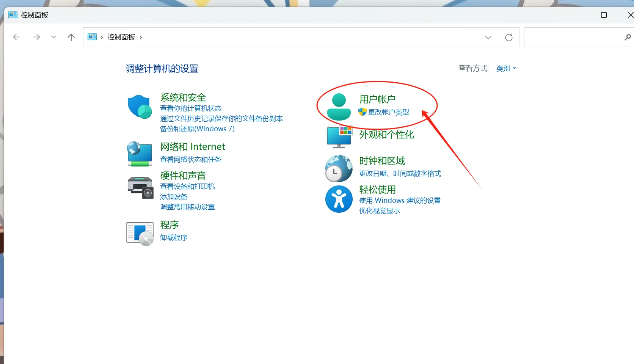
Task: Open 查看你的计算机状态 link
Action: pyautogui.click(x=191, y=108)
